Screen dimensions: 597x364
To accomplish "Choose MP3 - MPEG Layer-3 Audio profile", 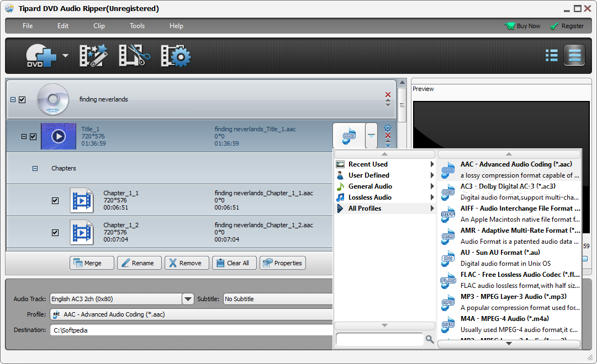I will coord(509,302).
